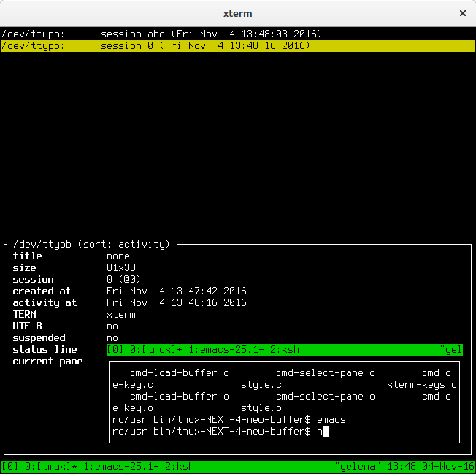Viewport: 476px width, 474px height.
Task: Click the 'suspended' field label
Action: pos(39,337)
